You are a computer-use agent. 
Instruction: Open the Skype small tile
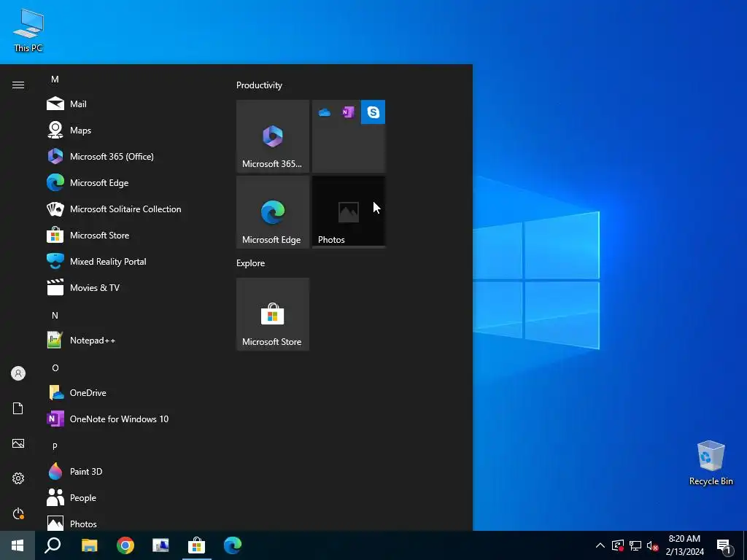pyautogui.click(x=373, y=112)
